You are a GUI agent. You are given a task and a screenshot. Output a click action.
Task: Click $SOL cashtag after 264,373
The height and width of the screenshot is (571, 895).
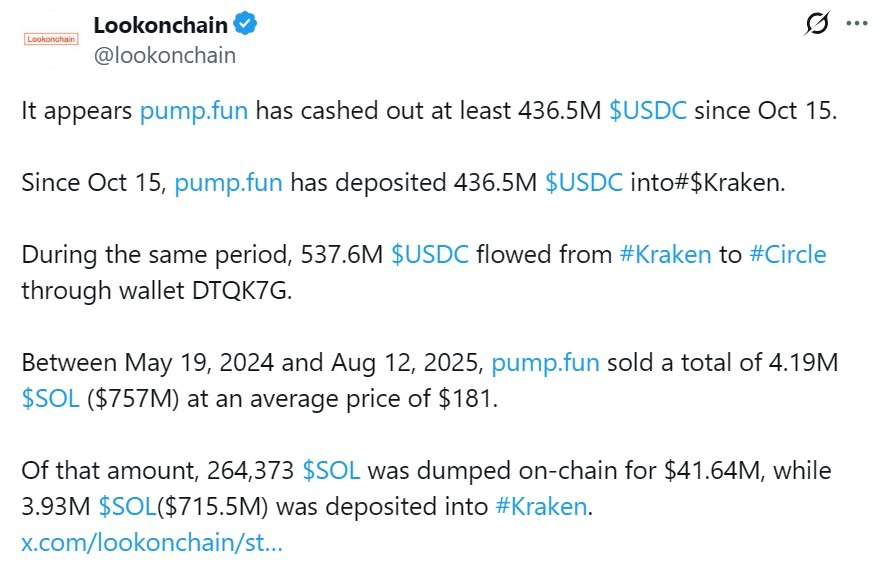coord(331,470)
